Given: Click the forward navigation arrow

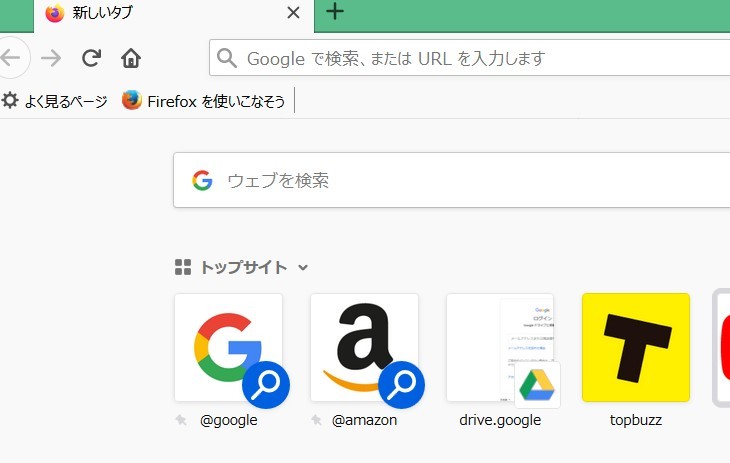Looking at the screenshot, I should point(51,58).
